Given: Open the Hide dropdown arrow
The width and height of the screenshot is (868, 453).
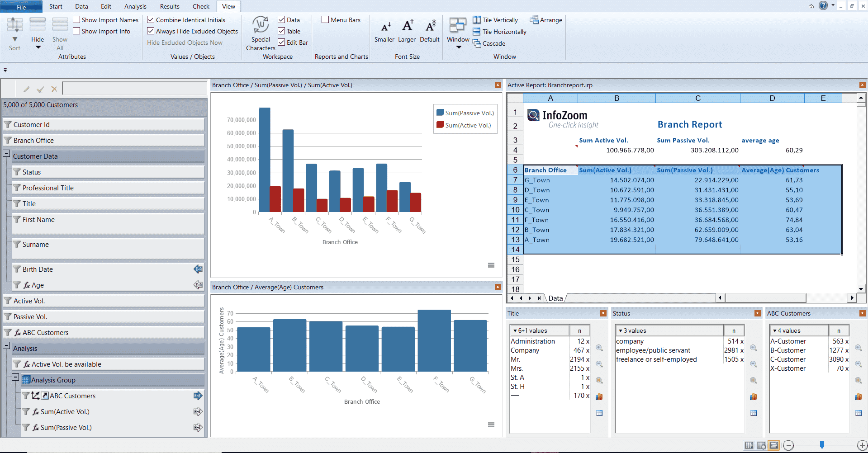Looking at the screenshot, I should pyautogui.click(x=38, y=47).
